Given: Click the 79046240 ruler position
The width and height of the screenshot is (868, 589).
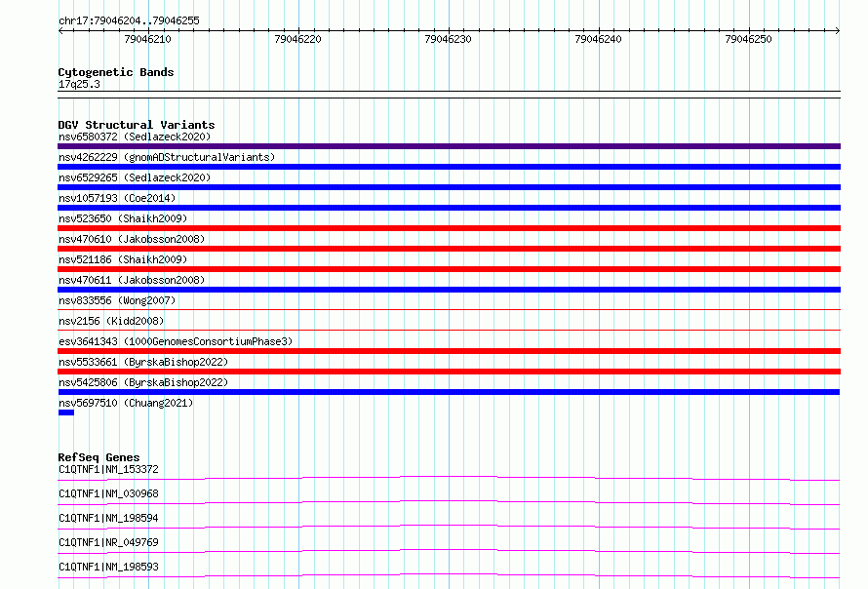Looking at the screenshot, I should pos(599,39).
